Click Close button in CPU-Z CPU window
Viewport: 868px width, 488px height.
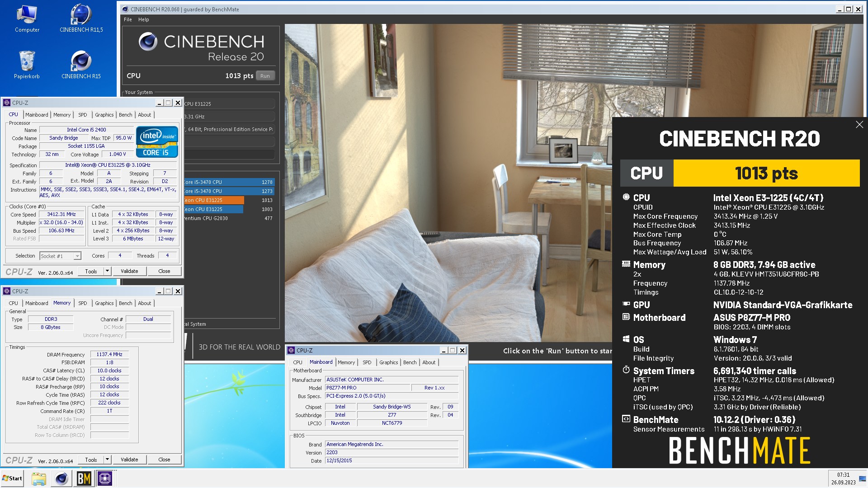coord(164,271)
